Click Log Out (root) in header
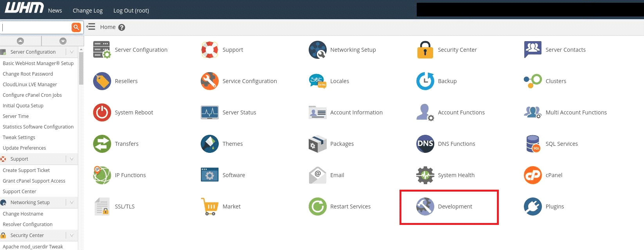Viewport: 644px width, 250px height. point(131,11)
